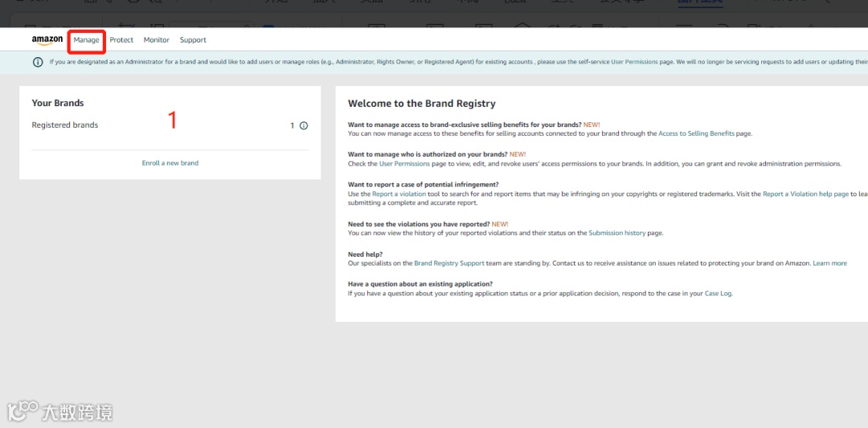Viewport: 868px width, 428px height.
Task: Open the Access to Selling Benefits page link
Action: (x=696, y=134)
